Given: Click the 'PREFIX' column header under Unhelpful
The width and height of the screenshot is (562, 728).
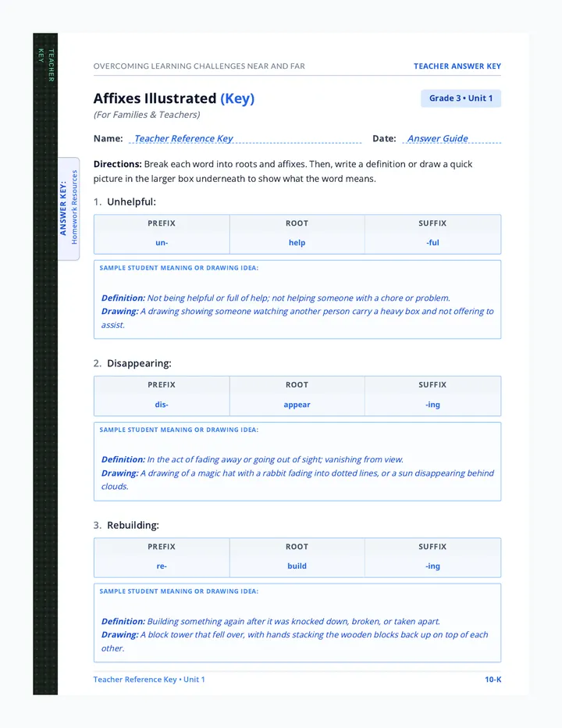Looking at the screenshot, I should pyautogui.click(x=162, y=223).
